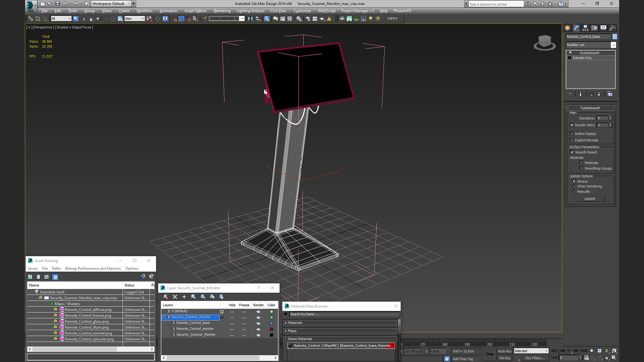Click Tree View icon in Asset Tracking
The width and height of the screenshot is (644, 362).
point(47,277)
